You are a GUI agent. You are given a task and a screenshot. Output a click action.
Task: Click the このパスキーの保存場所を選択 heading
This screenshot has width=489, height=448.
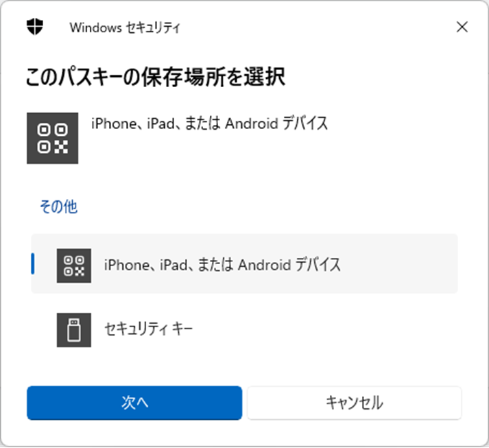(155, 77)
